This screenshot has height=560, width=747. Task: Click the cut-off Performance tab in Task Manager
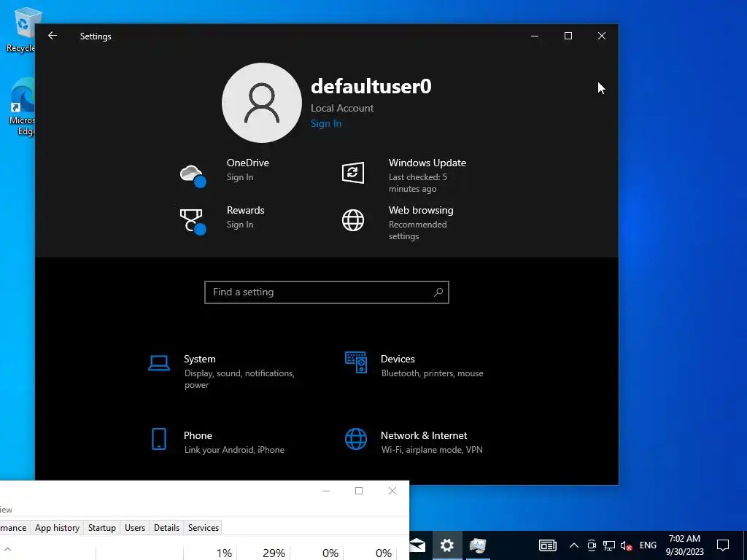(15, 528)
